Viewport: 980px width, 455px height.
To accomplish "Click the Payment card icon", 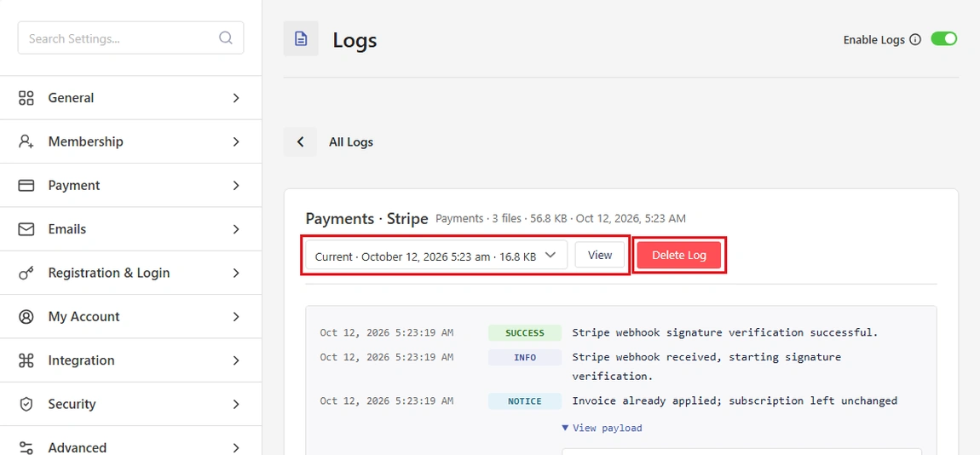I will [26, 186].
